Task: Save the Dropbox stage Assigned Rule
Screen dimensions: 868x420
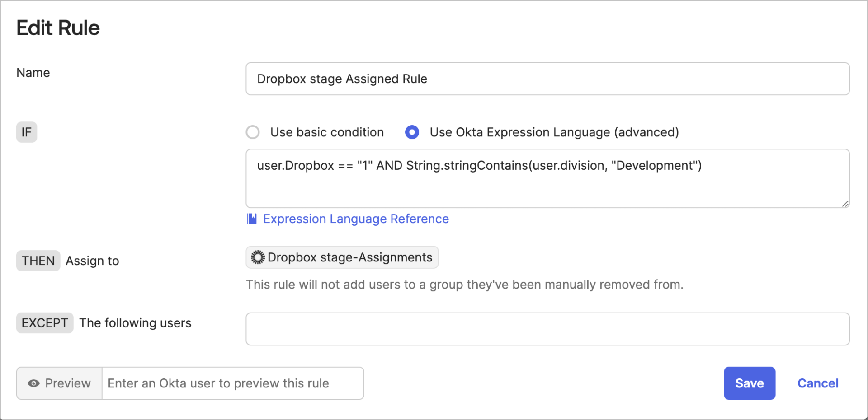Action: tap(749, 383)
